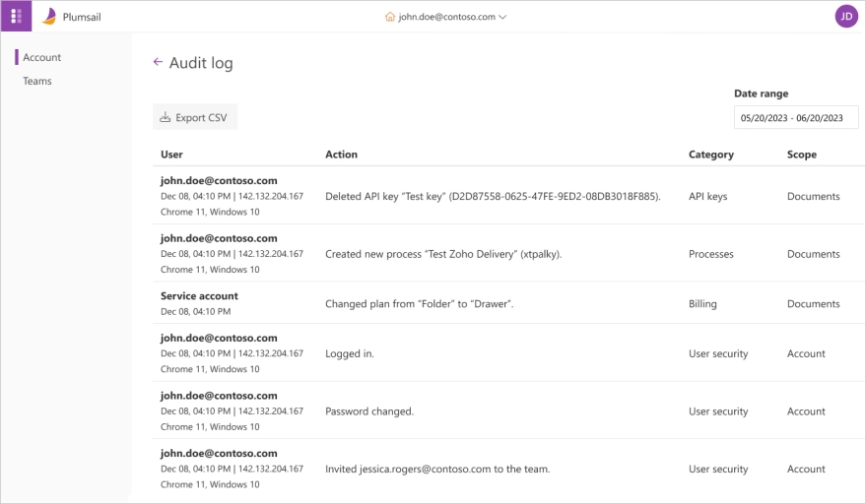Click the download icon on Export CSV
The width and height of the screenshot is (865, 504).
click(x=166, y=117)
